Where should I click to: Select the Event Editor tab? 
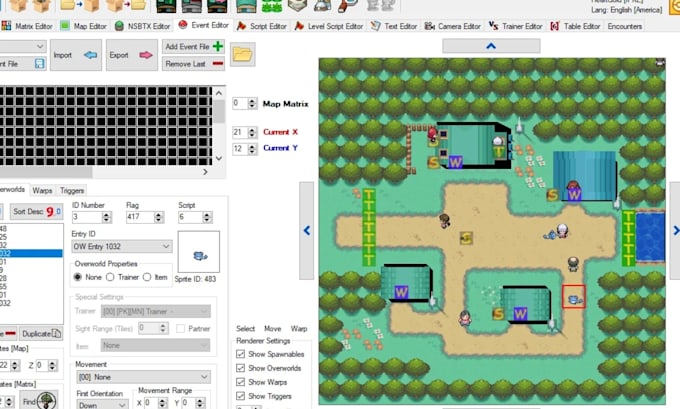(x=203, y=26)
